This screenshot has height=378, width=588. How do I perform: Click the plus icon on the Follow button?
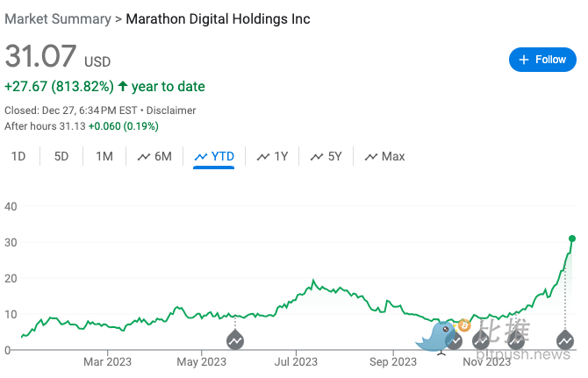coord(524,60)
